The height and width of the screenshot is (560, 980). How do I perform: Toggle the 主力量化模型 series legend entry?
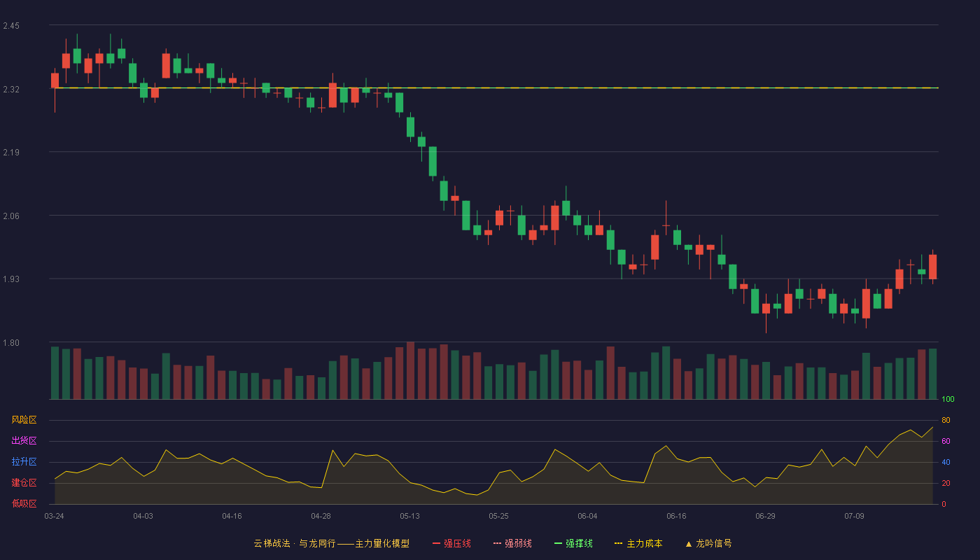(x=332, y=543)
